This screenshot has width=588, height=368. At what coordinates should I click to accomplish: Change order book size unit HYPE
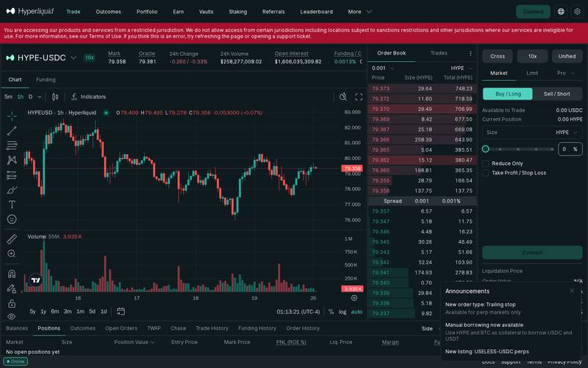pyautogui.click(x=462, y=68)
